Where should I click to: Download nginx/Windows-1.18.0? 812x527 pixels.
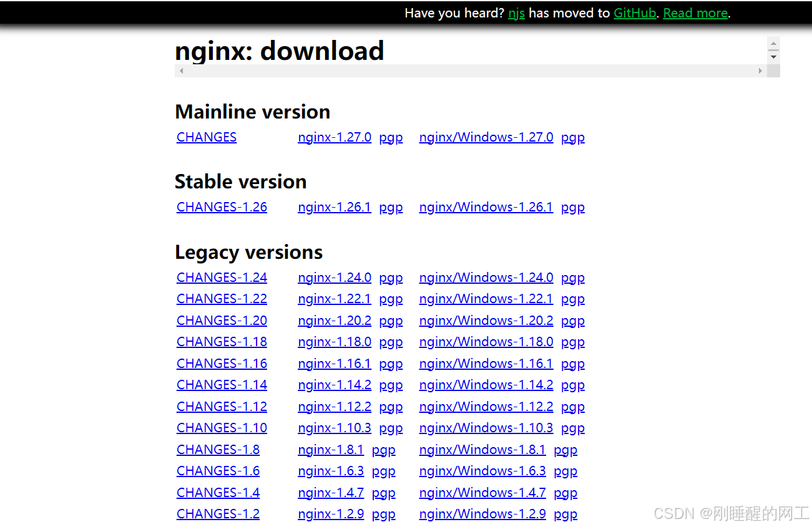(486, 342)
